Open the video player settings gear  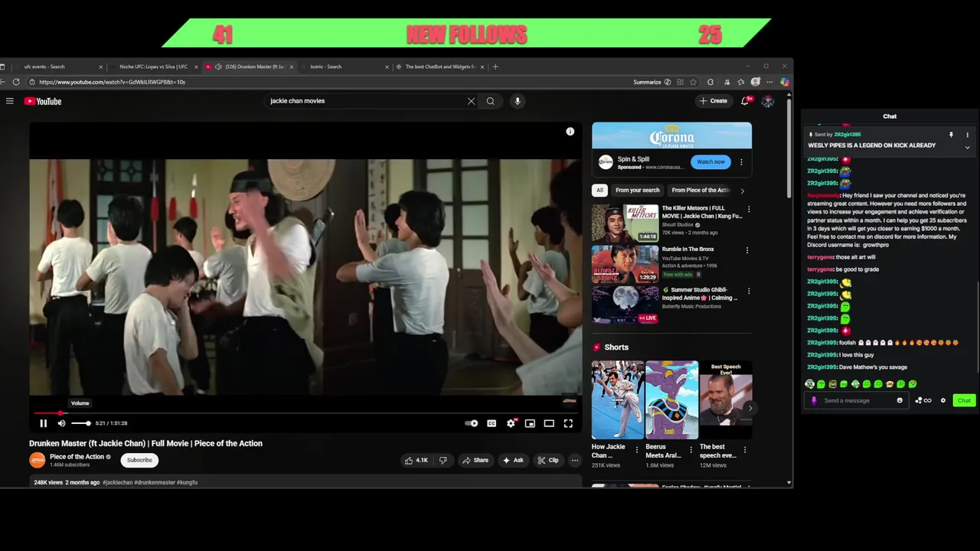click(511, 423)
